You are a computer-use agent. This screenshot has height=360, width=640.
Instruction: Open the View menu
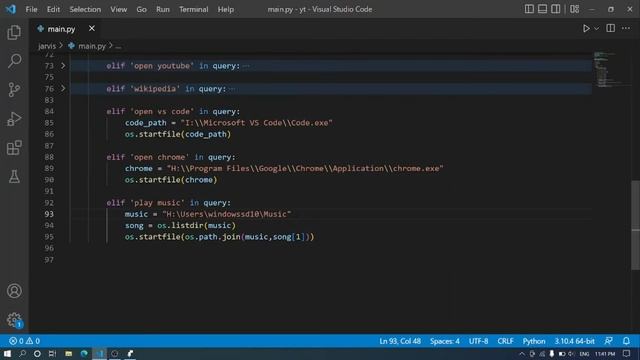pyautogui.click(x=118, y=9)
